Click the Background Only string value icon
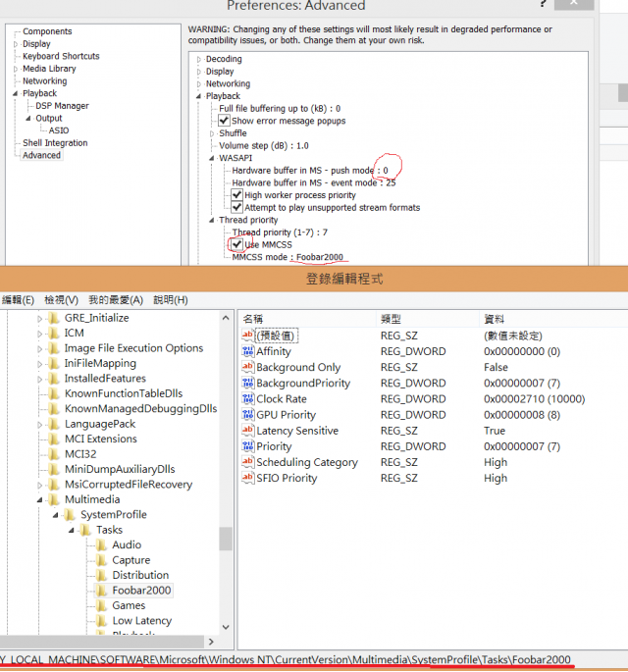628x672 pixels. click(248, 367)
